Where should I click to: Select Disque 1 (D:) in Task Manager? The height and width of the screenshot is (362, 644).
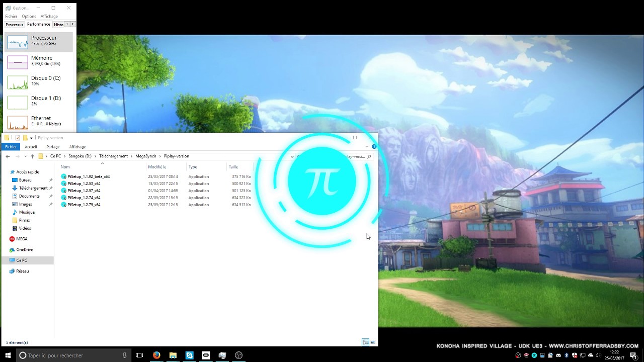pos(39,102)
